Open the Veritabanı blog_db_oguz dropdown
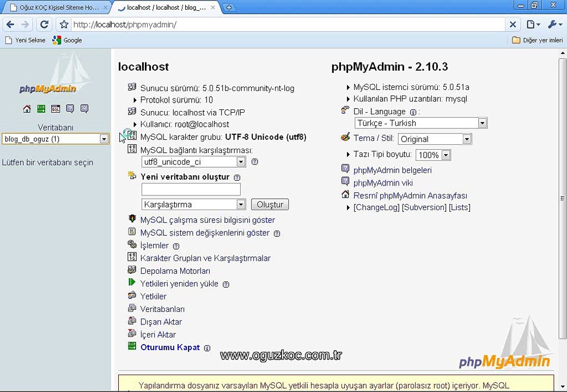Screen dimensions: 567x392 [x=56, y=139]
